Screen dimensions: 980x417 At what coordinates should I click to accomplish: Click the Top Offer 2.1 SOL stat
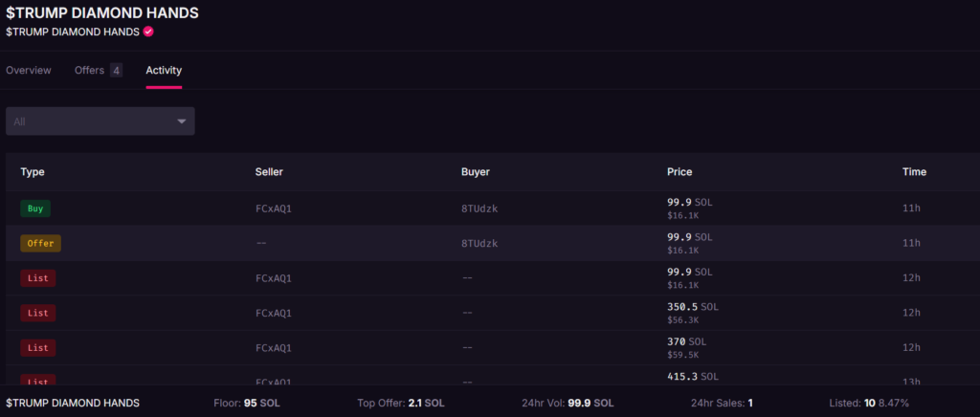click(400, 403)
